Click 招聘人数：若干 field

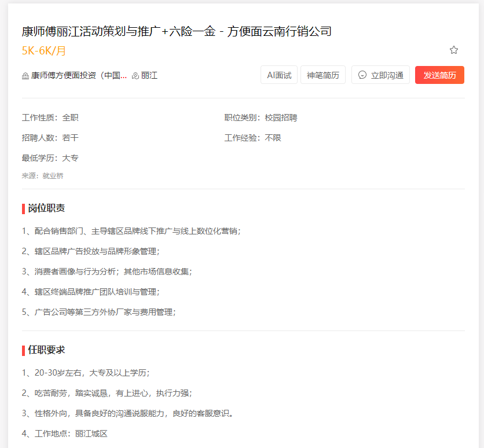click(x=50, y=138)
